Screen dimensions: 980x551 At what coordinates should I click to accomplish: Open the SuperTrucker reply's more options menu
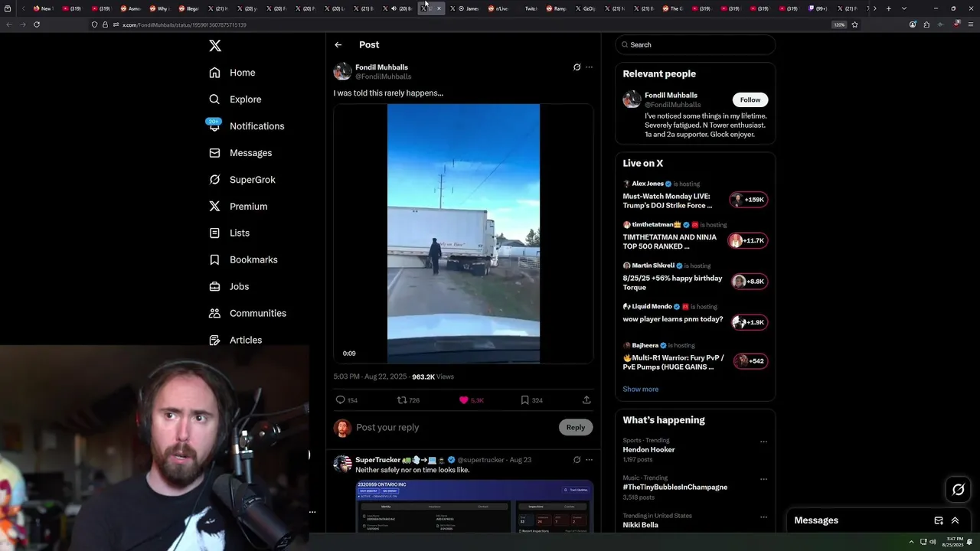click(589, 460)
